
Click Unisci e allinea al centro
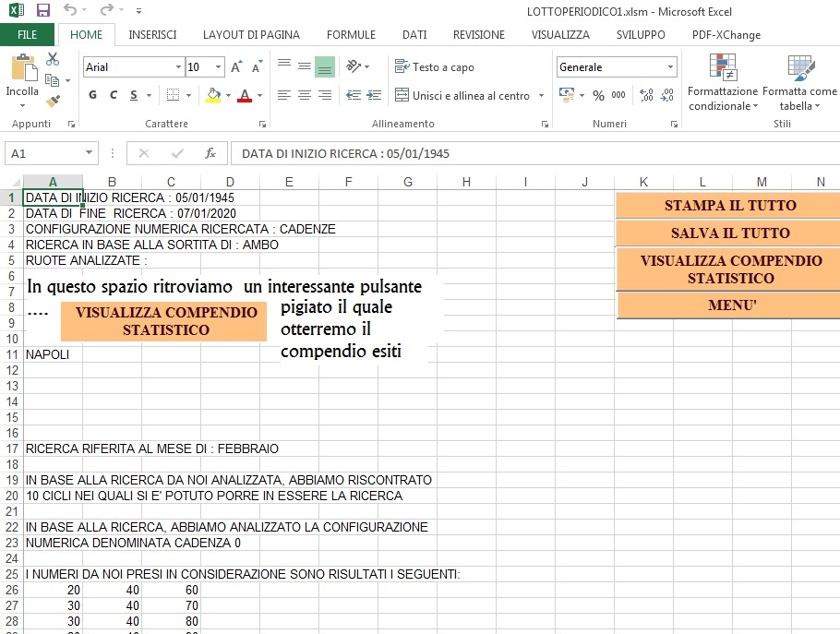pos(462,95)
